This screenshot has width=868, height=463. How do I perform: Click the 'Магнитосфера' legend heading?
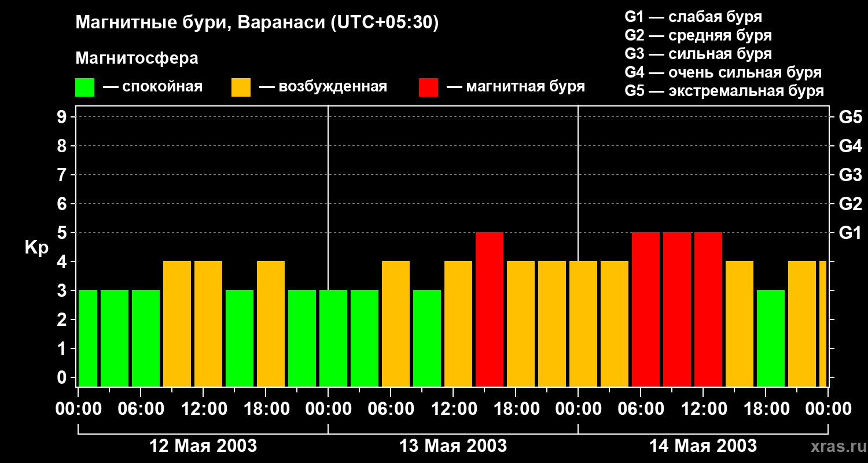137,58
